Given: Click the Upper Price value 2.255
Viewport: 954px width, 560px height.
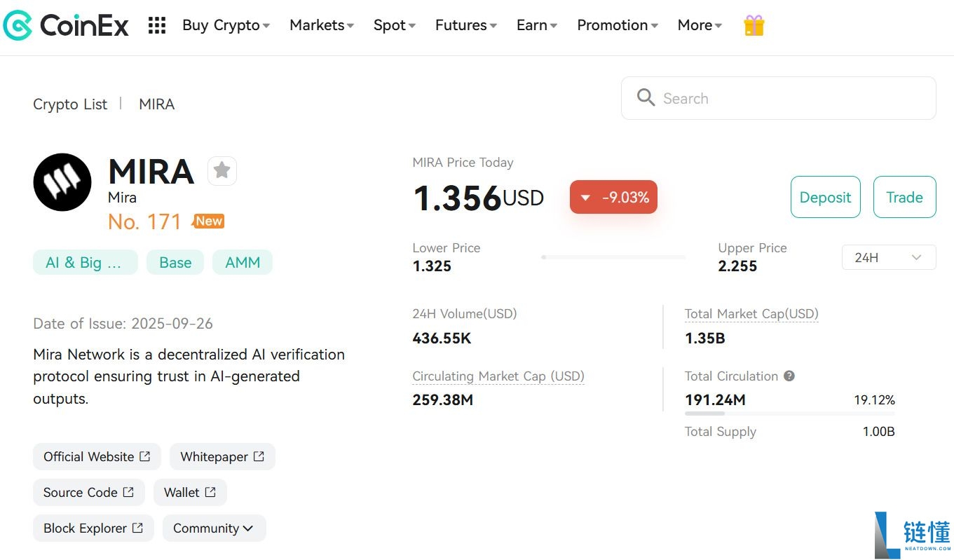Looking at the screenshot, I should click(x=737, y=266).
